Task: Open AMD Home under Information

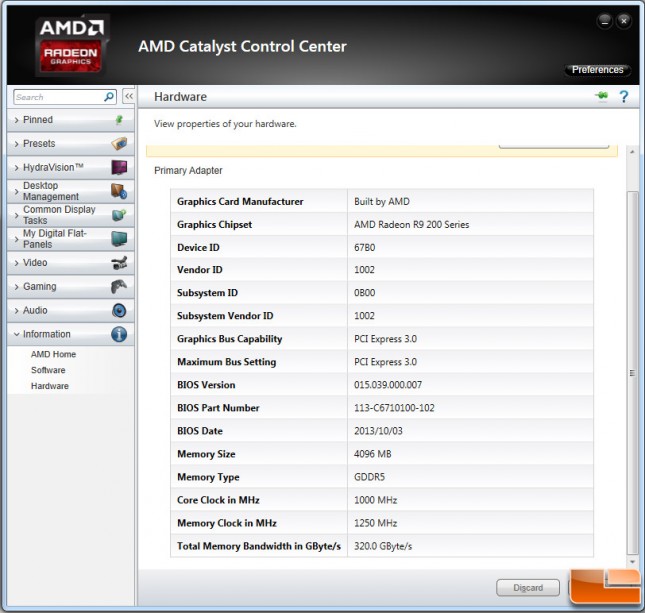Action: [x=53, y=354]
